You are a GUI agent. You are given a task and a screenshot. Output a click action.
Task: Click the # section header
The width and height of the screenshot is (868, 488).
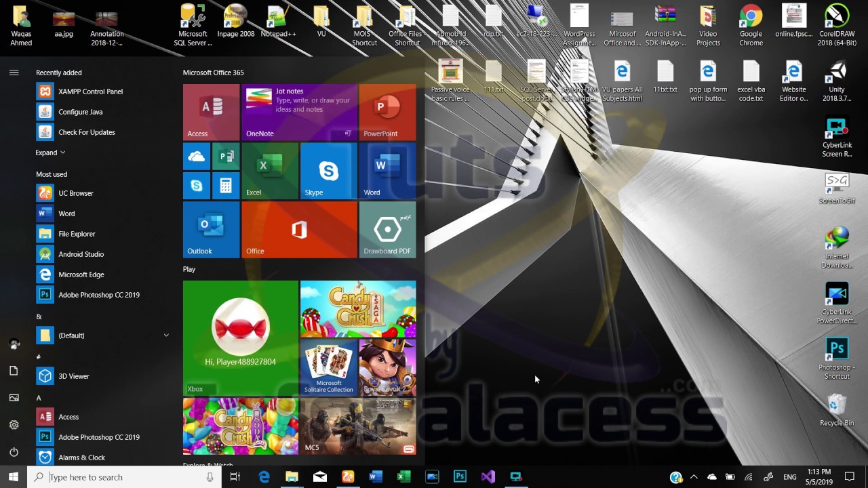[39, 357]
